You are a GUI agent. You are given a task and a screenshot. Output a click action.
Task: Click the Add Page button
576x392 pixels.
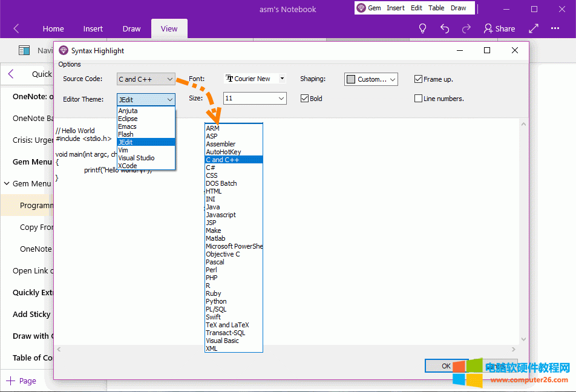(x=21, y=381)
